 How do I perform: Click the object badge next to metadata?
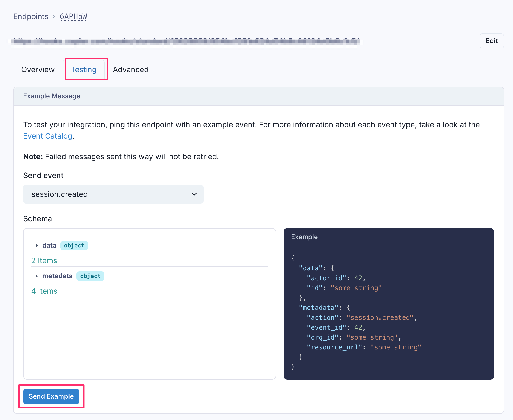tap(90, 276)
